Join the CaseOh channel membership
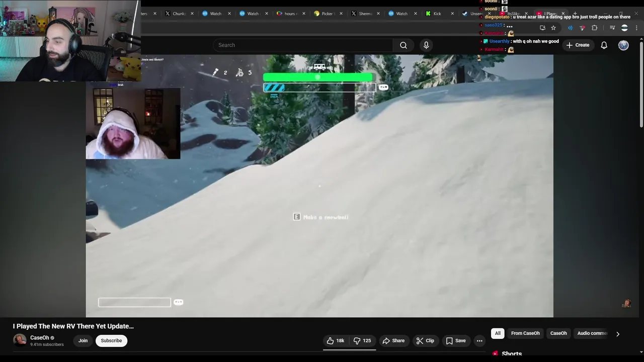644x362 pixels. (x=83, y=341)
